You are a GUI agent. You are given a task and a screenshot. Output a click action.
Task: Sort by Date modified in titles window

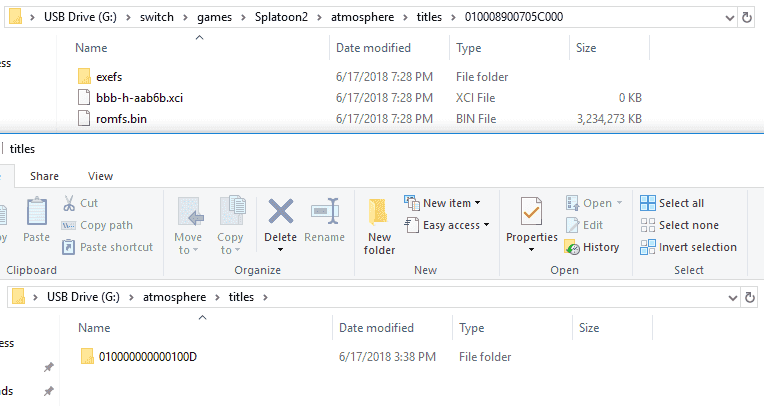click(x=376, y=328)
